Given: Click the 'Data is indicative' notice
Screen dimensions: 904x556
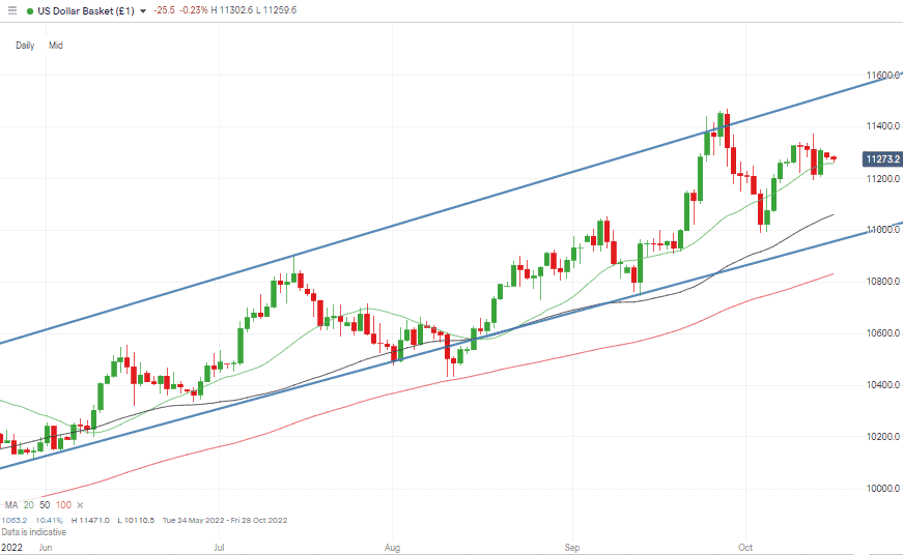Looking at the screenshot, I should pos(33,532).
